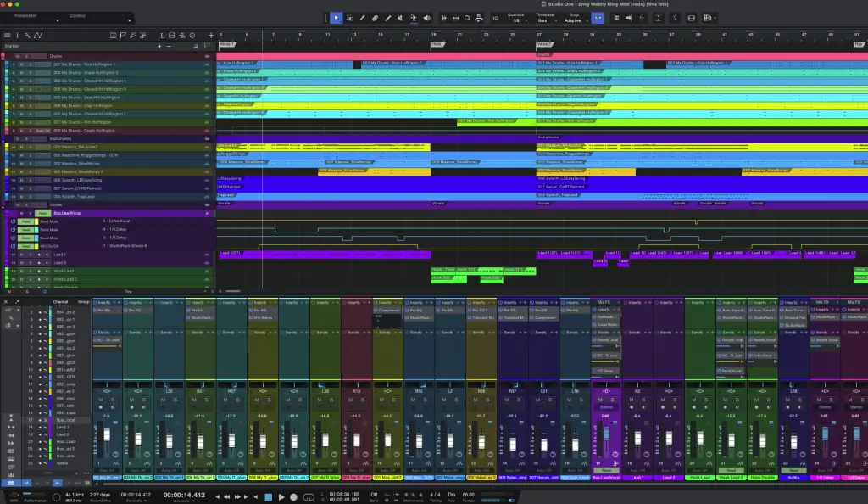The height and width of the screenshot is (504, 868).
Task: Select the Arrow tool in the toolbar
Action: (x=337, y=18)
